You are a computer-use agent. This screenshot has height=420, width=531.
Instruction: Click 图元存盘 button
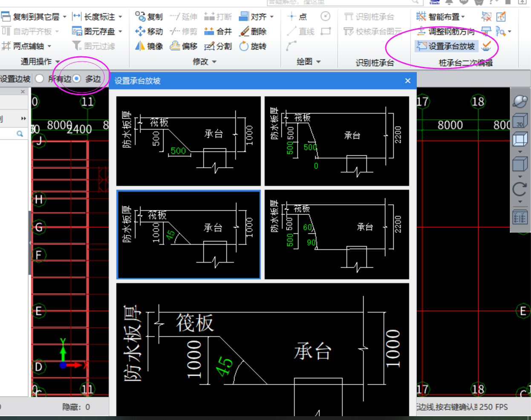94,31
